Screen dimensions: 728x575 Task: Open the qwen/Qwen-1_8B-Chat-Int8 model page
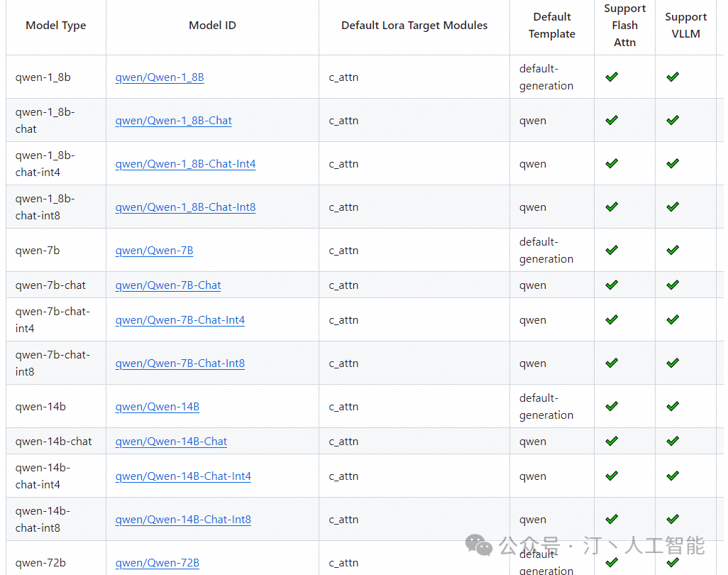(x=185, y=207)
